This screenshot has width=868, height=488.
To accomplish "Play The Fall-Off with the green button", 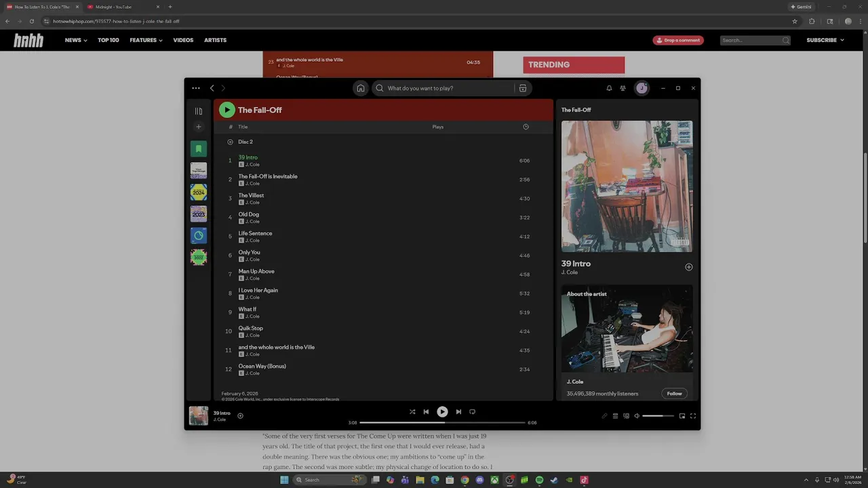I will click(227, 110).
